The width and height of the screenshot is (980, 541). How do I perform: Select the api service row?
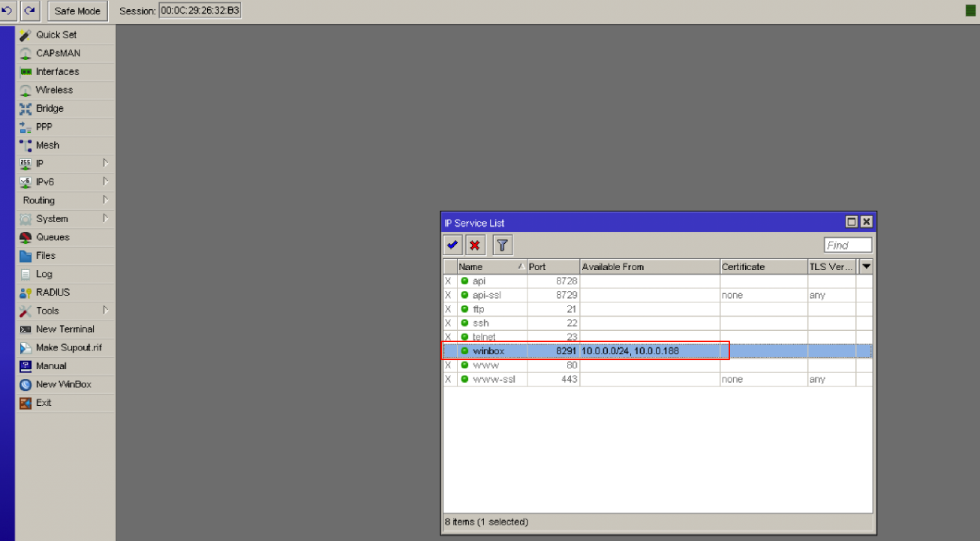(657, 281)
